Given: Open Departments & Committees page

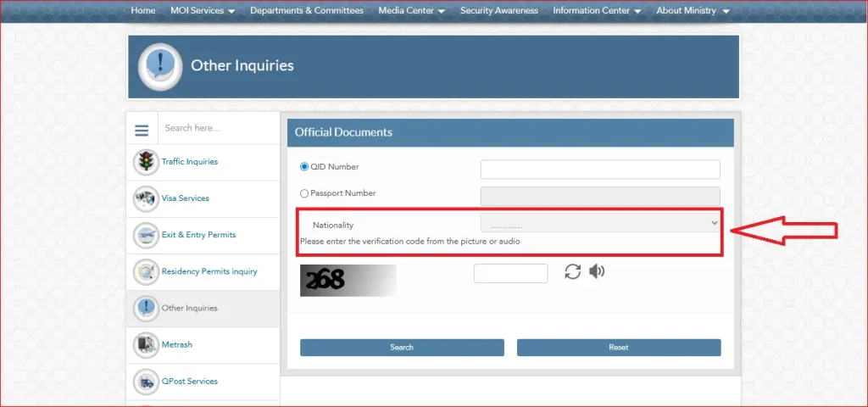Looking at the screenshot, I should (x=307, y=10).
